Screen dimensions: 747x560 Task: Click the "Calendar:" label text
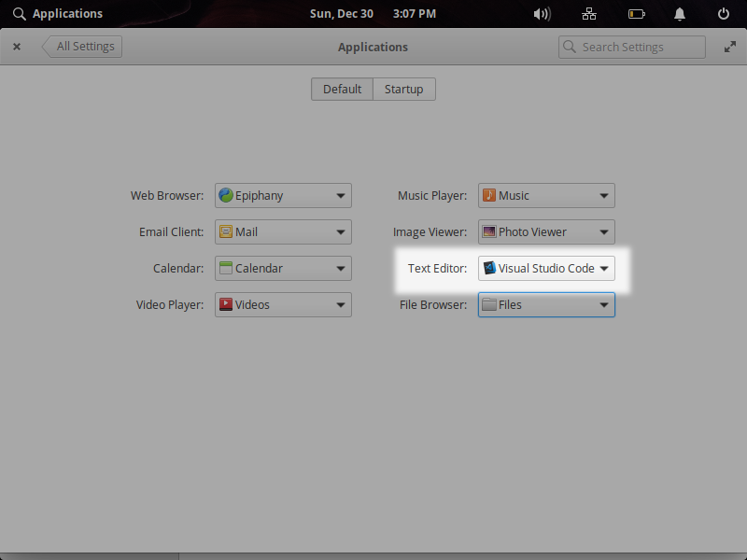pyautogui.click(x=178, y=269)
